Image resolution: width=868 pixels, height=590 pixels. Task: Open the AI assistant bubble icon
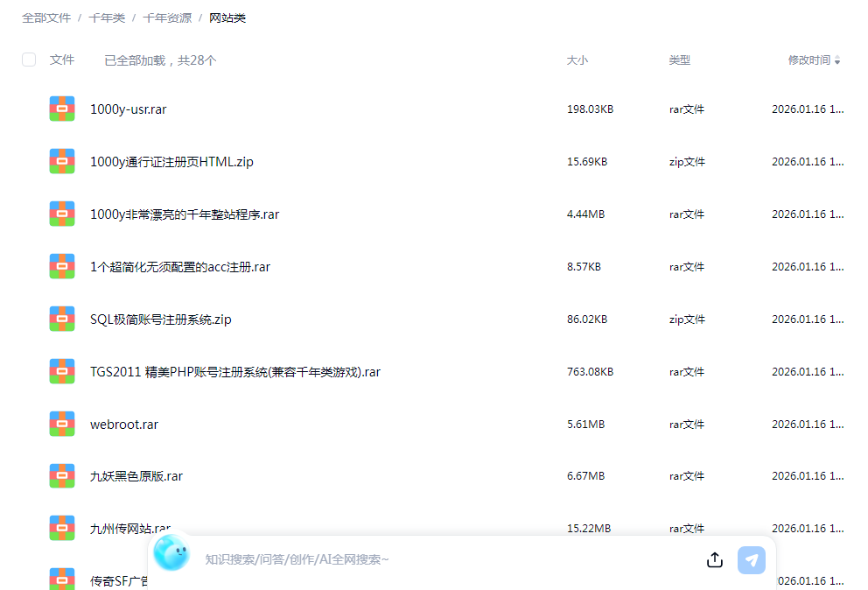tap(171, 553)
